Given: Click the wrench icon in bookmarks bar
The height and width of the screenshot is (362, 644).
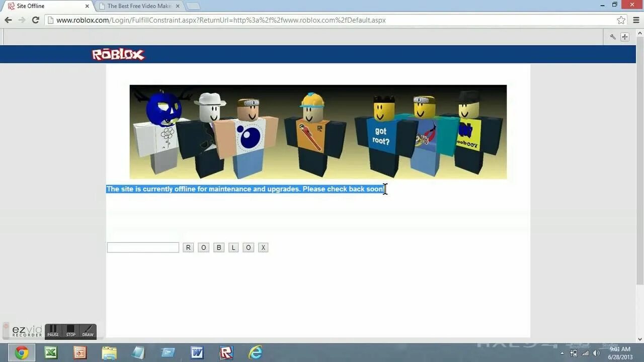Looking at the screenshot, I should point(612,37).
